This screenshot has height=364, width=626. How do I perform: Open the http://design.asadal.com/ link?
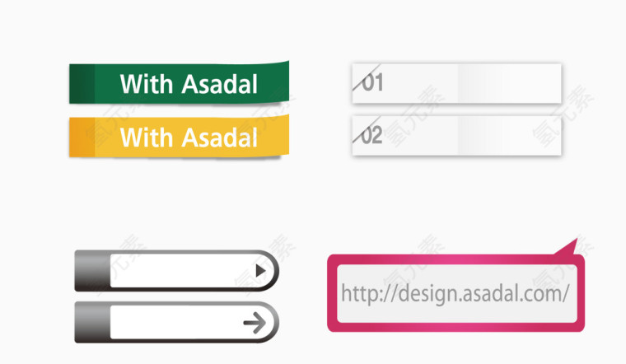(x=455, y=293)
